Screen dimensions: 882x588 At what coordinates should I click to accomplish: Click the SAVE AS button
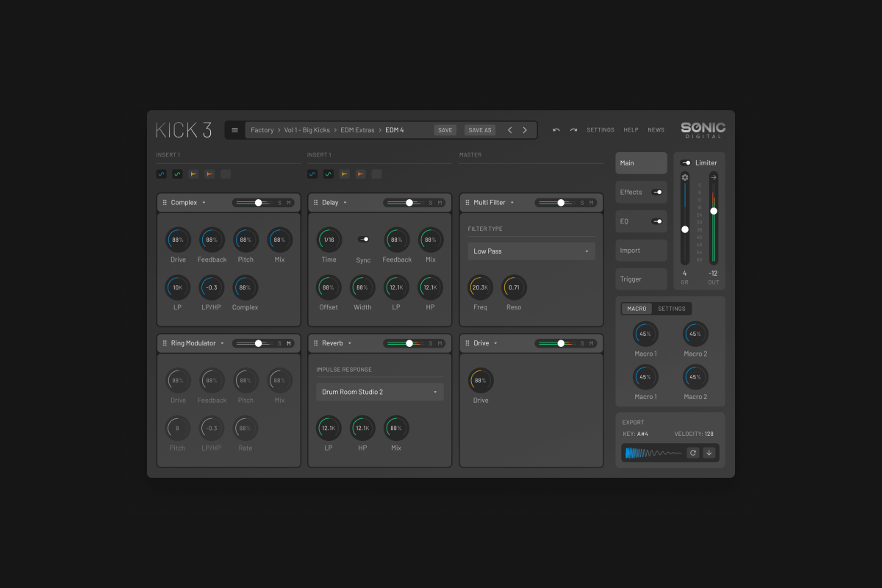(480, 130)
